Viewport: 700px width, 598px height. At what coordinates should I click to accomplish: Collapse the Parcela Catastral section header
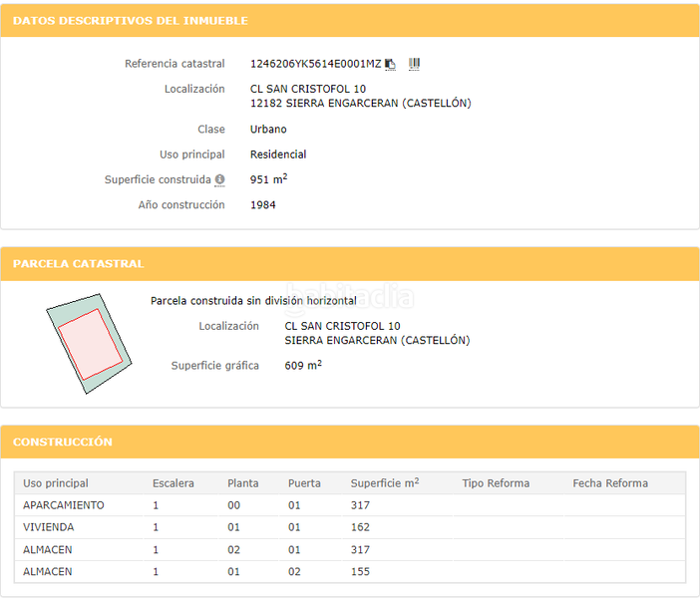pyautogui.click(x=79, y=264)
